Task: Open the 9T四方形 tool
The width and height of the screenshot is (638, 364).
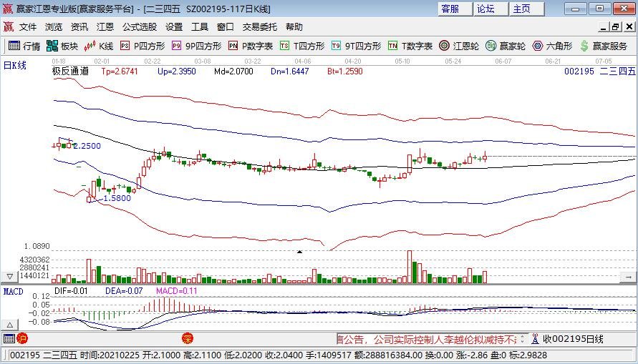Action: (x=356, y=46)
